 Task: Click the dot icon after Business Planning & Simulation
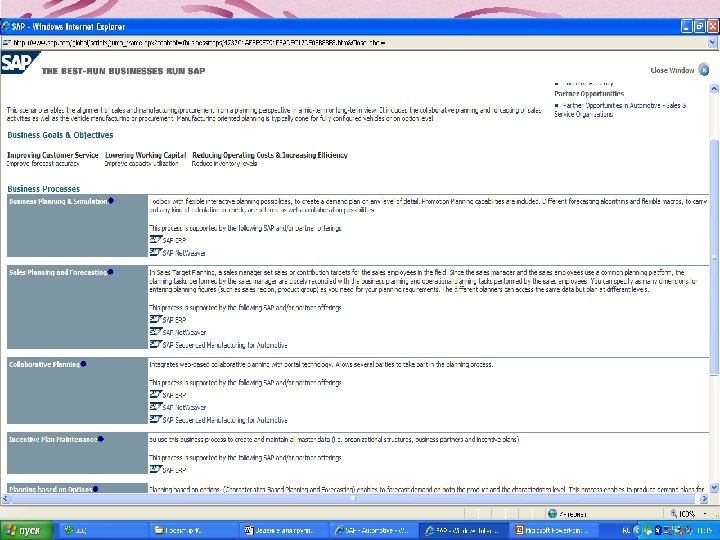pyautogui.click(x=111, y=201)
